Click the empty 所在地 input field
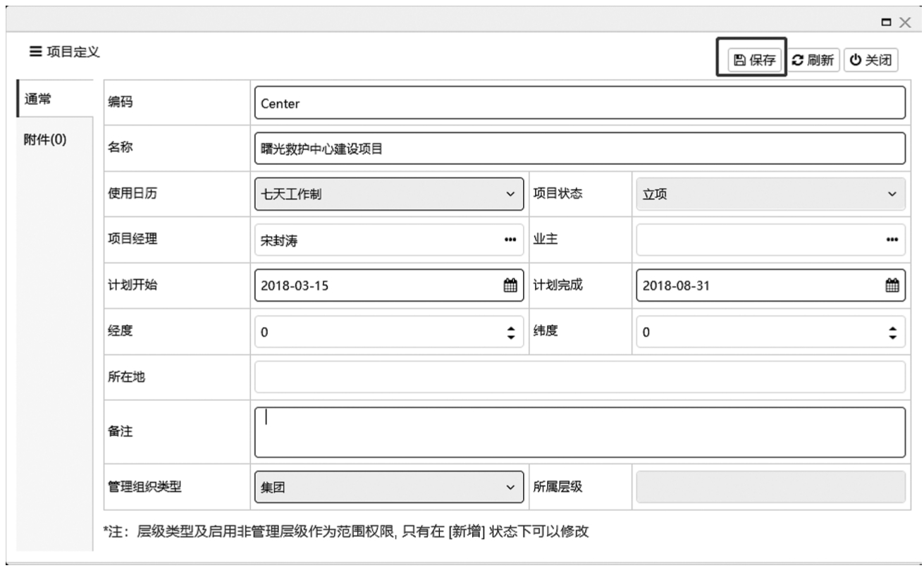 578,377
